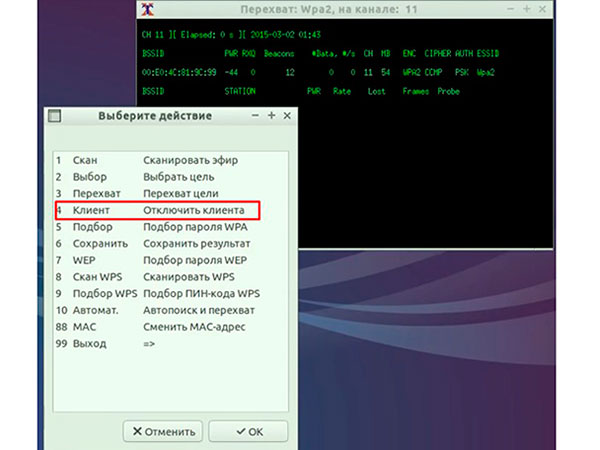The width and height of the screenshot is (600, 450).
Task: Click the window menu icon of the Выберите действие dialog
Action: pyautogui.click(x=54, y=116)
